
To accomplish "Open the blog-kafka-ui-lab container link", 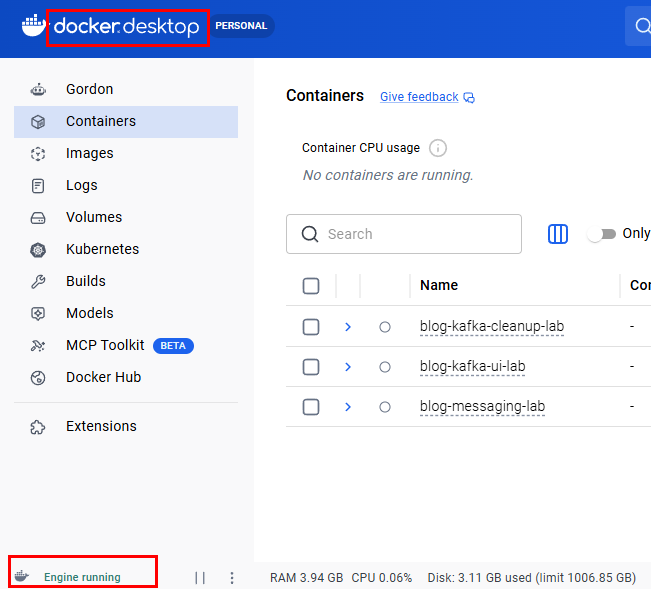I will [x=472, y=367].
